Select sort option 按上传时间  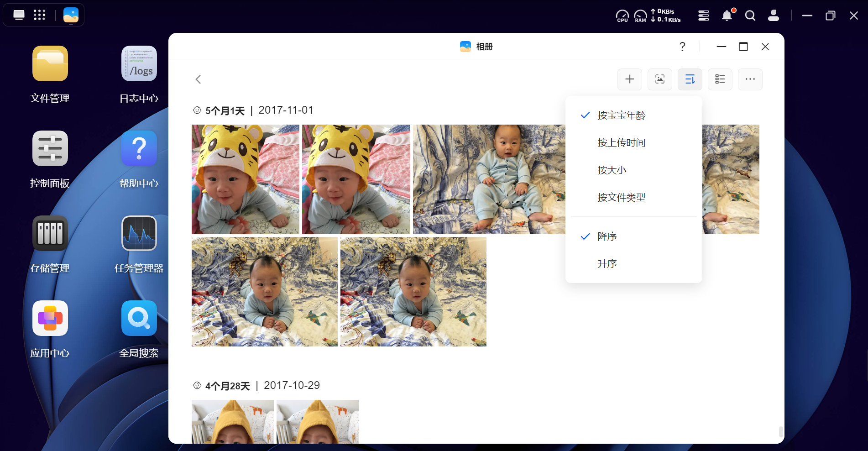click(x=634, y=143)
